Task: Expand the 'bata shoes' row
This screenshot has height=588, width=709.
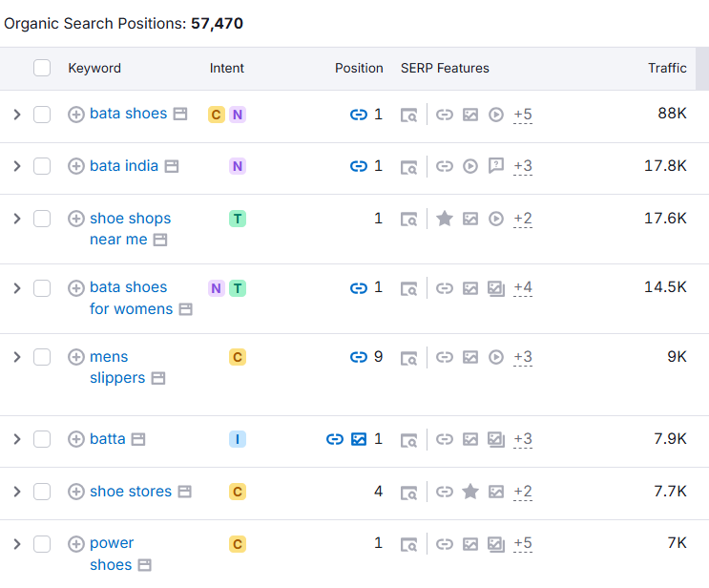Action: click(x=17, y=115)
